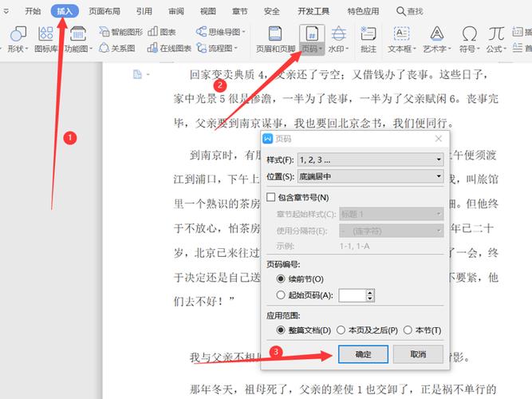
Task: Select 本页及之后 apply range option
Action: point(341,330)
